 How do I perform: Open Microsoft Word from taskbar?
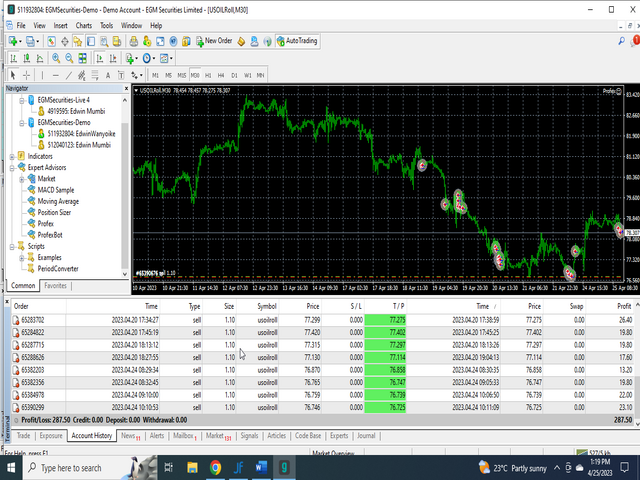(261, 468)
